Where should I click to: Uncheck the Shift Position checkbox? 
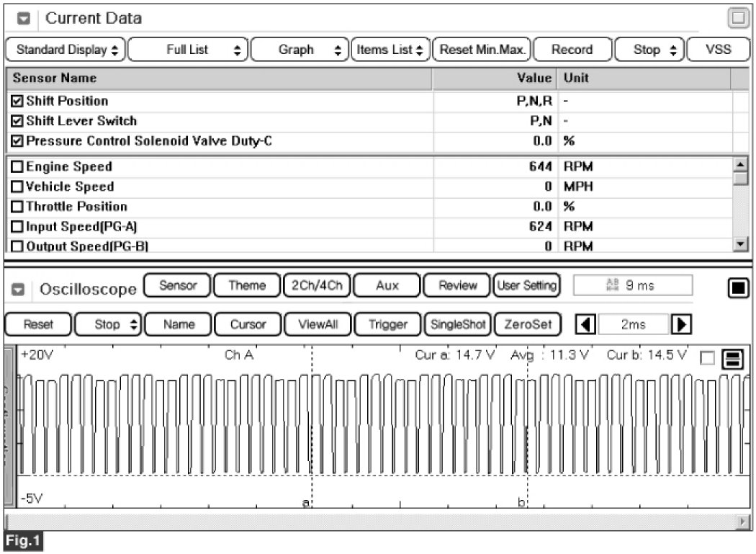tap(18, 101)
